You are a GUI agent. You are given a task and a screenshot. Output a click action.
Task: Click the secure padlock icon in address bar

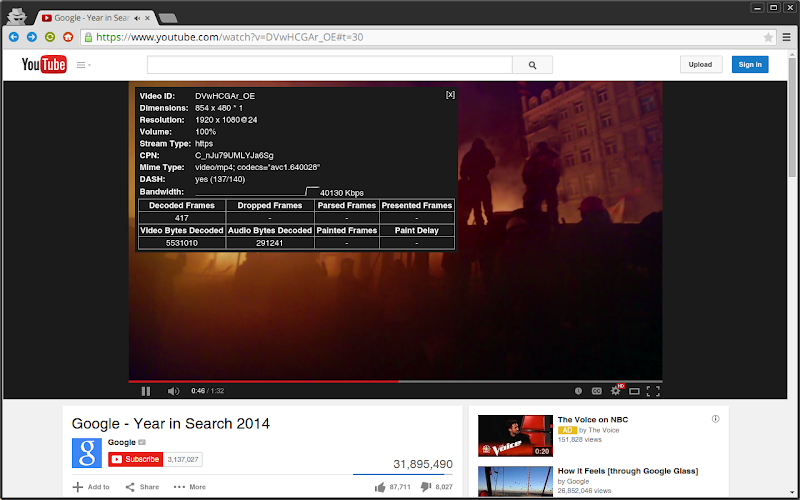(x=88, y=37)
